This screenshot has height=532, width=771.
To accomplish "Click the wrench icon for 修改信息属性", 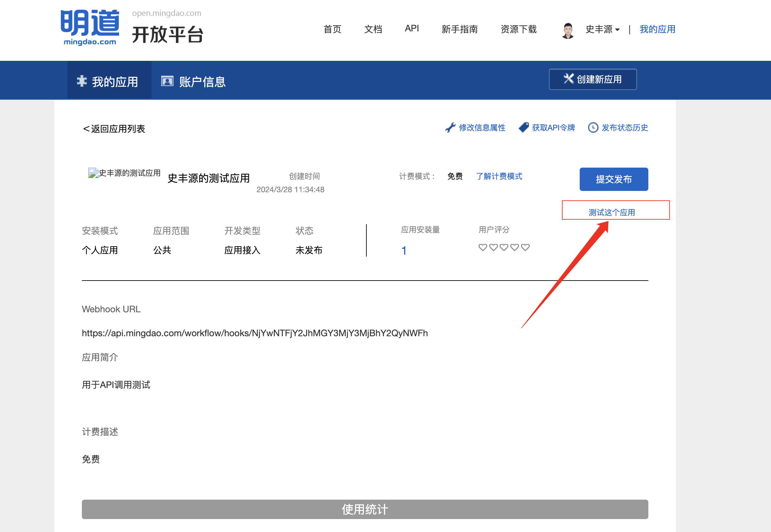I will [x=450, y=128].
